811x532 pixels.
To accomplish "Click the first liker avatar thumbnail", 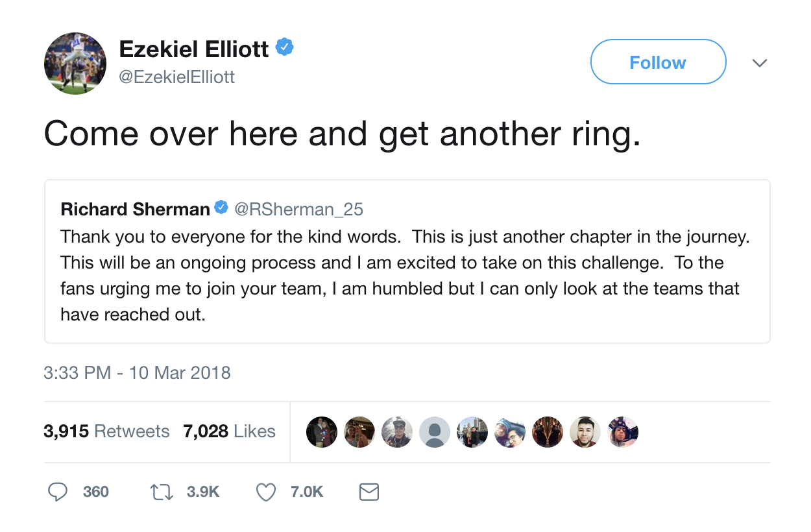I will pos(322,432).
